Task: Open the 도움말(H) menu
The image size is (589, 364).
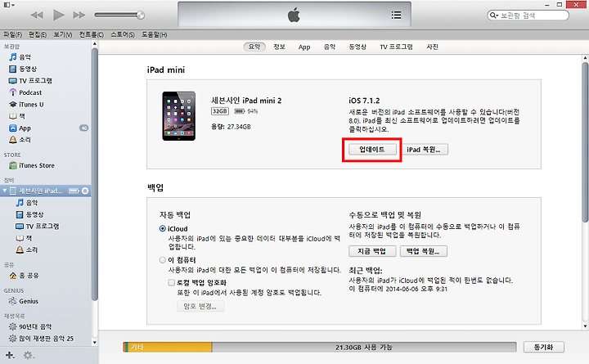Action: point(154,34)
